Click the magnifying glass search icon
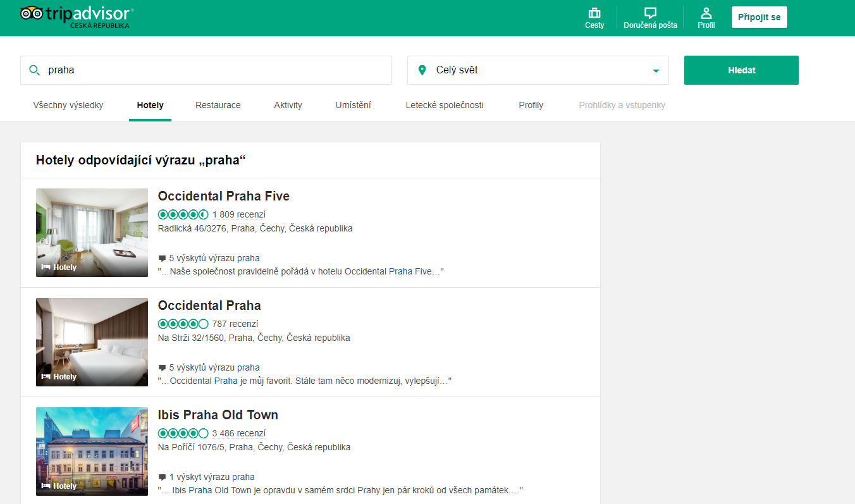This screenshot has height=504, width=855. 35,70
